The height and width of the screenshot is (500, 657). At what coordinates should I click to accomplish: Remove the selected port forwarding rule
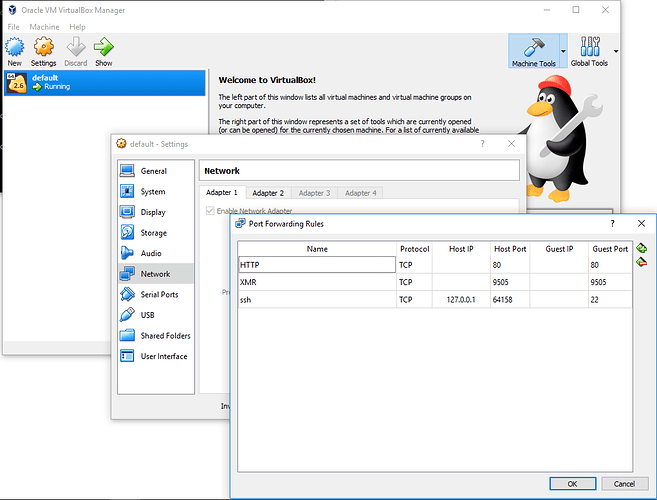click(641, 263)
